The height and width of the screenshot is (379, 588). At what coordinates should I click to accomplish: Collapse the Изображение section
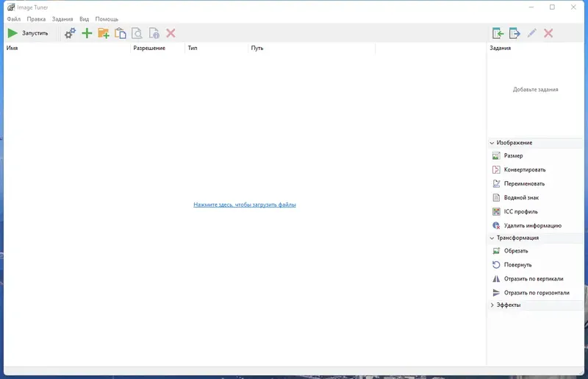(x=492, y=143)
